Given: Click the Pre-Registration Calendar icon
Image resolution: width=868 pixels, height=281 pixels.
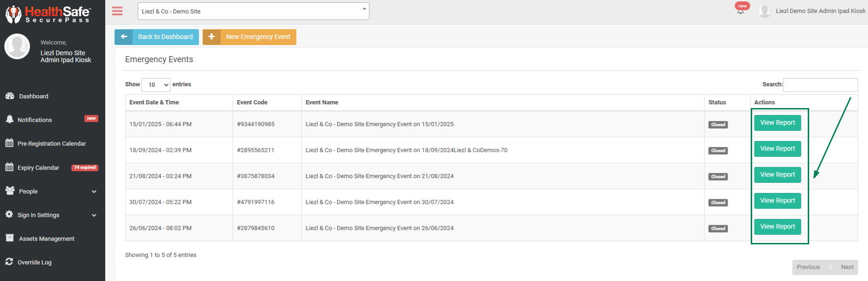Looking at the screenshot, I should 9,143.
